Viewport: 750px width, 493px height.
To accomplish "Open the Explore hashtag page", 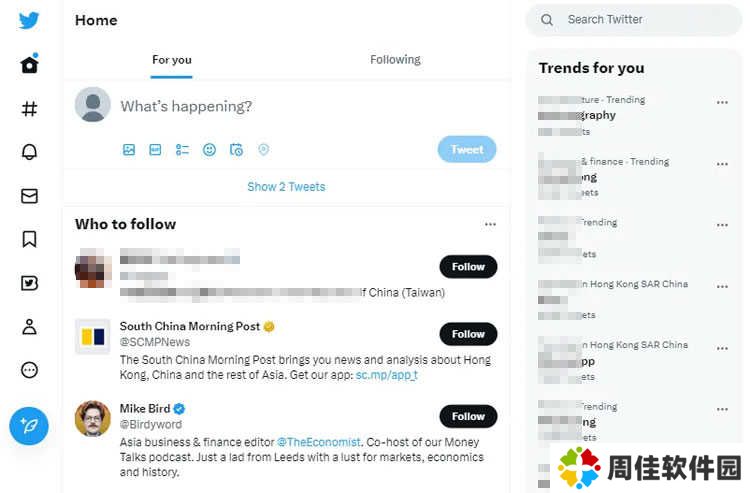I will coord(29,109).
